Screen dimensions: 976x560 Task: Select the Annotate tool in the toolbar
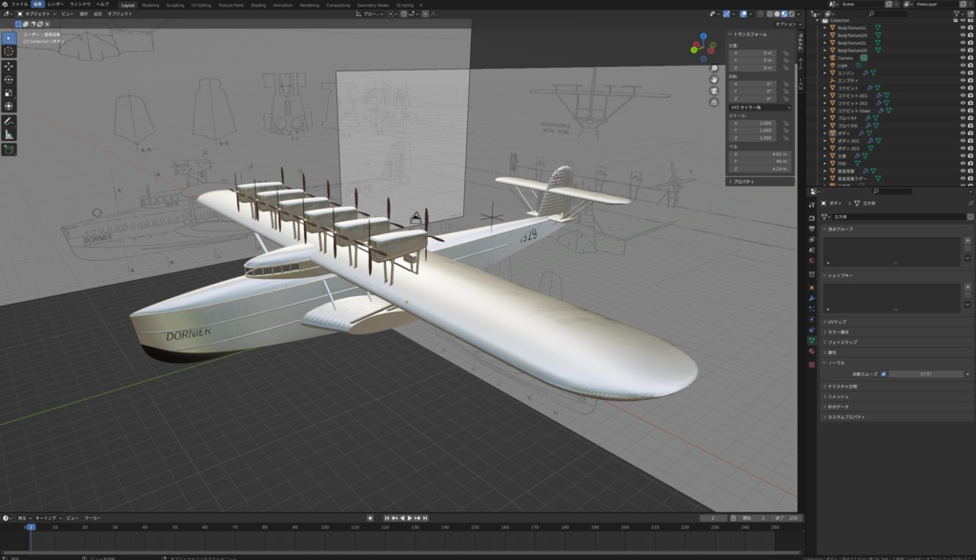(9, 121)
